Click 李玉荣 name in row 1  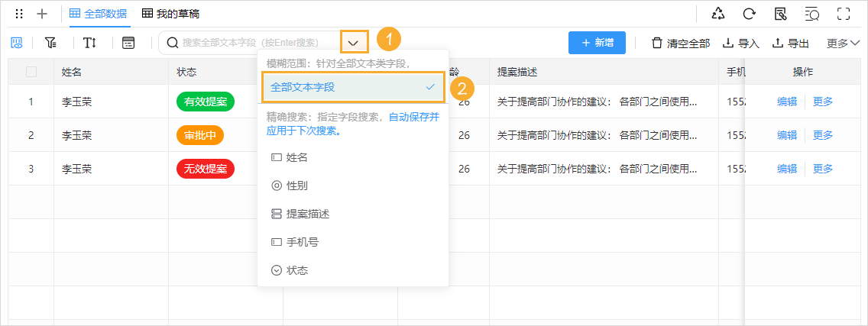(x=77, y=102)
